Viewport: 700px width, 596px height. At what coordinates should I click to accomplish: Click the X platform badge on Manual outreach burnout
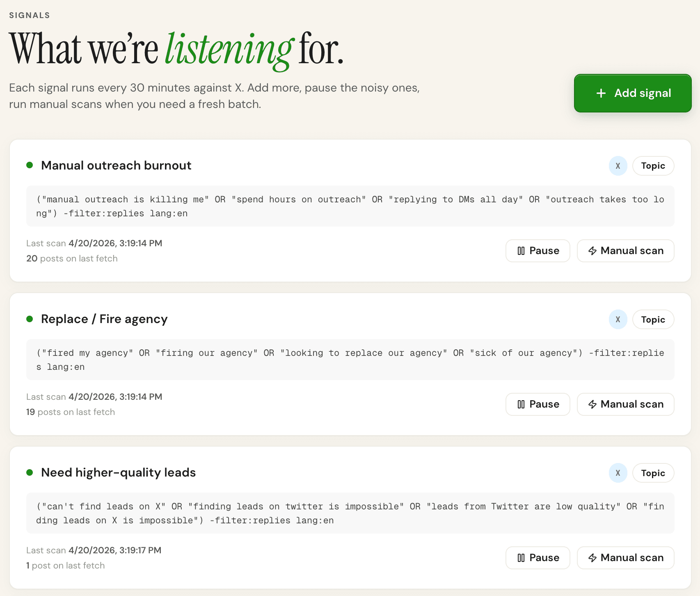[618, 166]
